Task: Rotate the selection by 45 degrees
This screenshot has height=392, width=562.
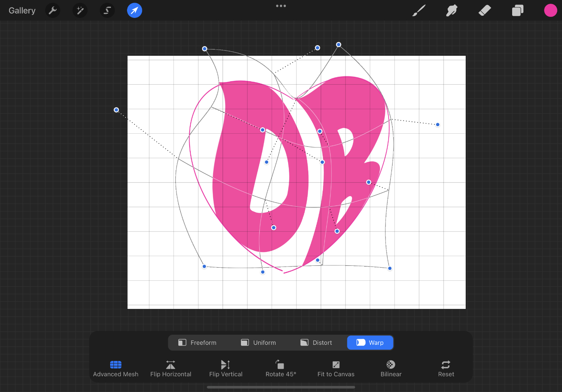Action: pos(281,368)
